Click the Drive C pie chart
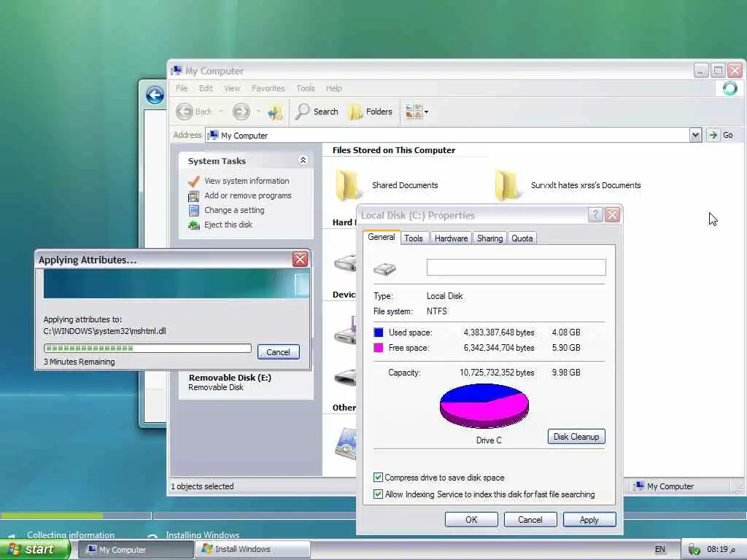The height and width of the screenshot is (560, 747). tap(484, 405)
